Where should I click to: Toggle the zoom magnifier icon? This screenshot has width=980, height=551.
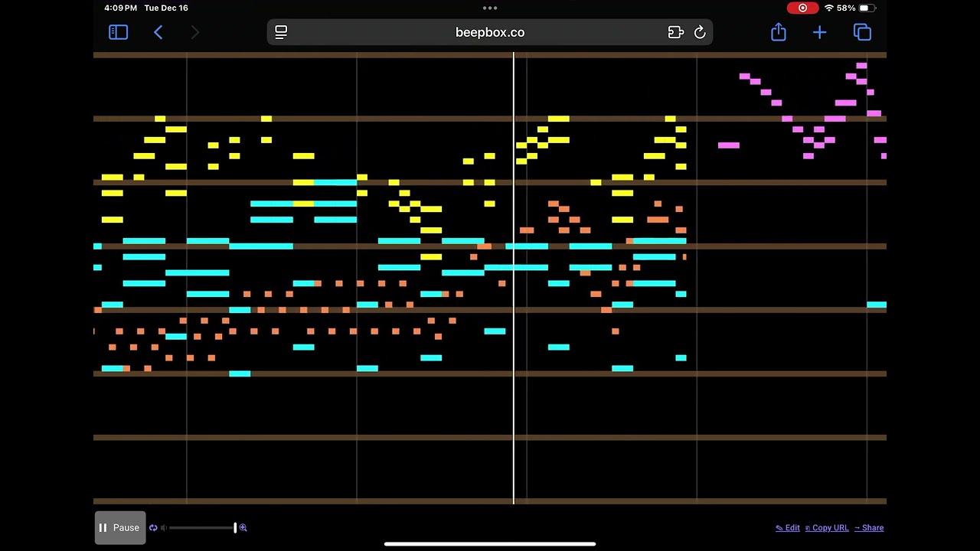point(243,528)
